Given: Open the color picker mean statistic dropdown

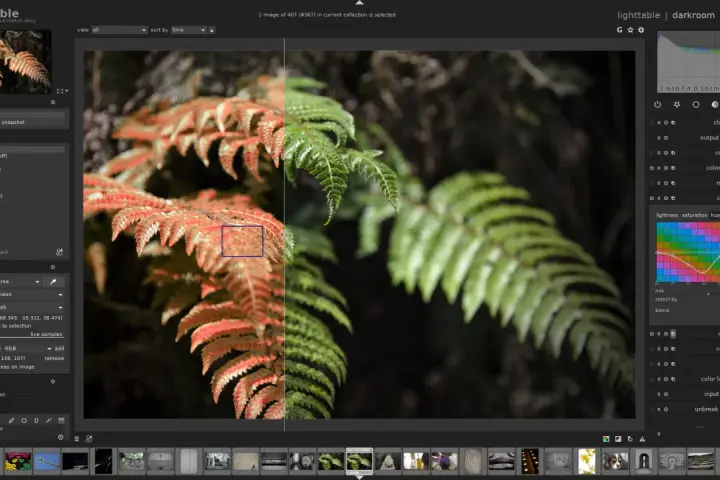Looking at the screenshot, I should pyautogui.click(x=31, y=294).
